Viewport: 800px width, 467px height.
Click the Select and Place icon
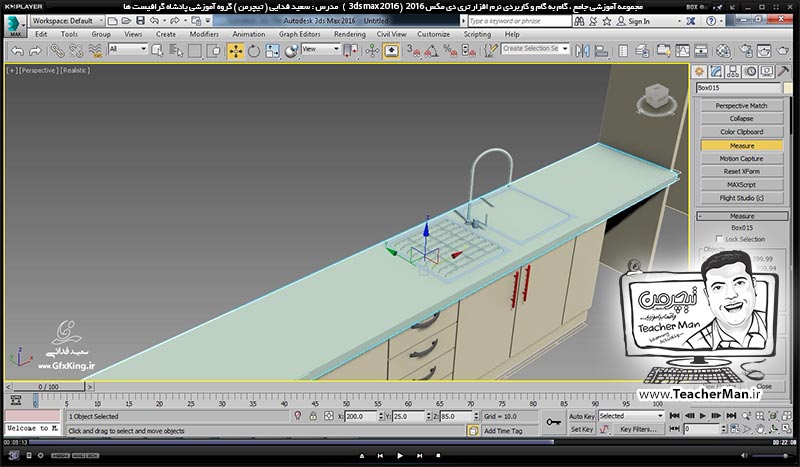point(291,51)
